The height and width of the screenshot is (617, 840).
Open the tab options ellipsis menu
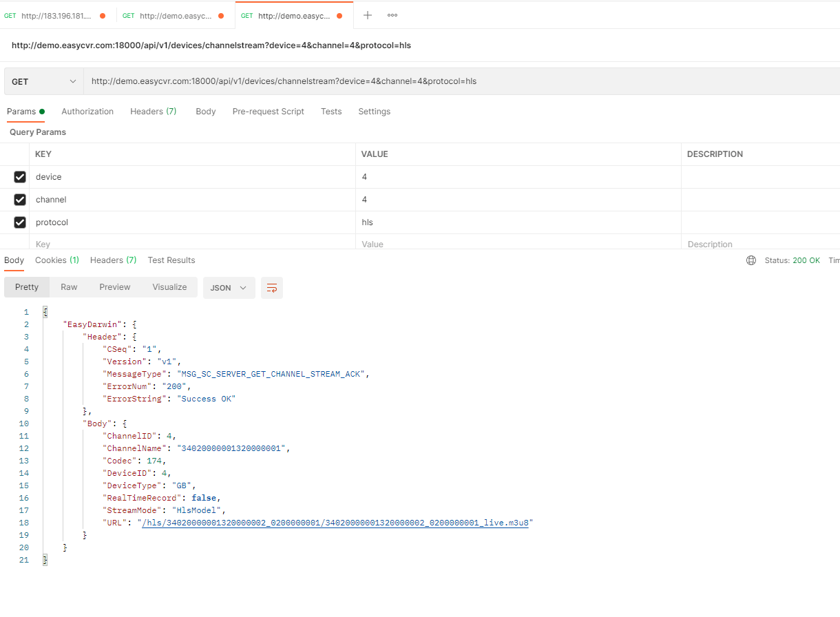(392, 15)
